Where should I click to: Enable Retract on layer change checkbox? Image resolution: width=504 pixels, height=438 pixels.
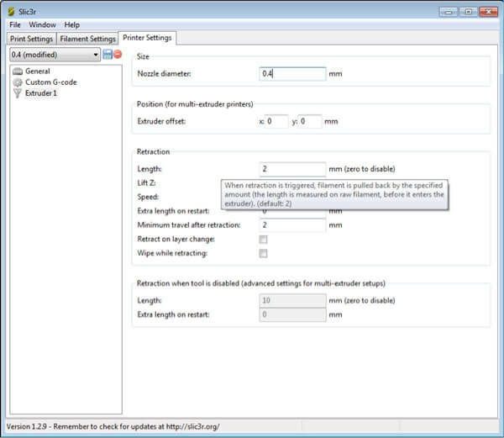(264, 240)
